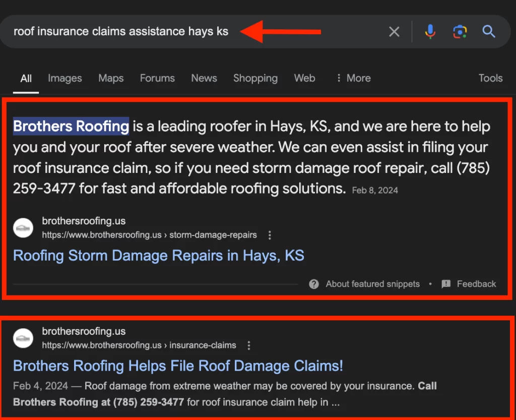Click brothersroofing.us site name in second result
The image size is (516, 420).
pos(84,331)
